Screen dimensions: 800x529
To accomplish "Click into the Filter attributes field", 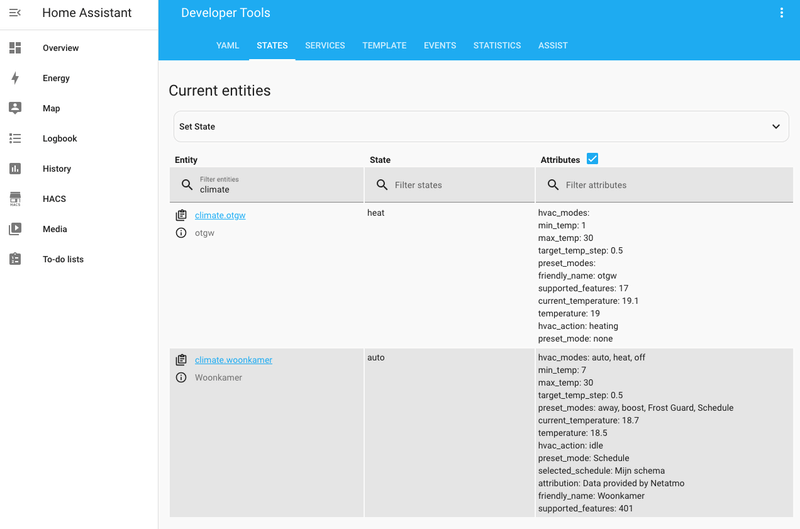I will coord(664,185).
